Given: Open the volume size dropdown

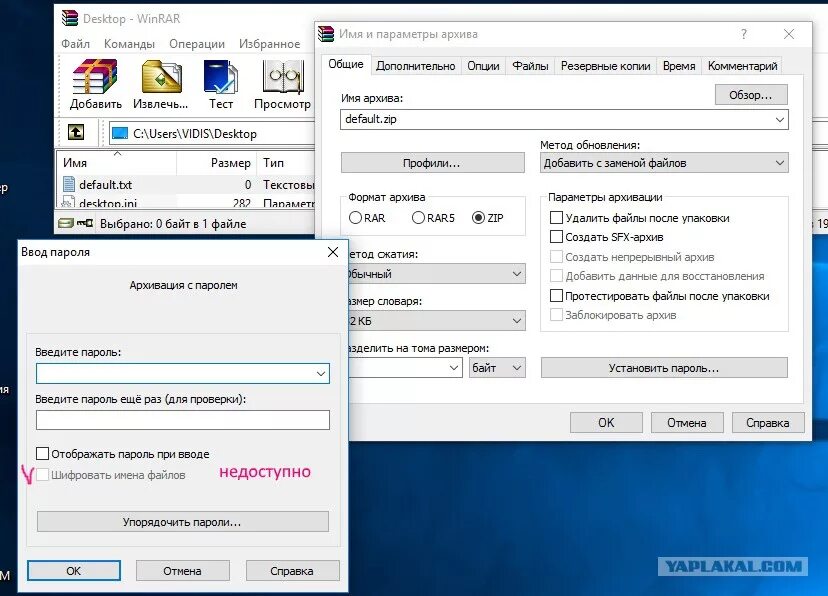Looking at the screenshot, I should coord(454,367).
